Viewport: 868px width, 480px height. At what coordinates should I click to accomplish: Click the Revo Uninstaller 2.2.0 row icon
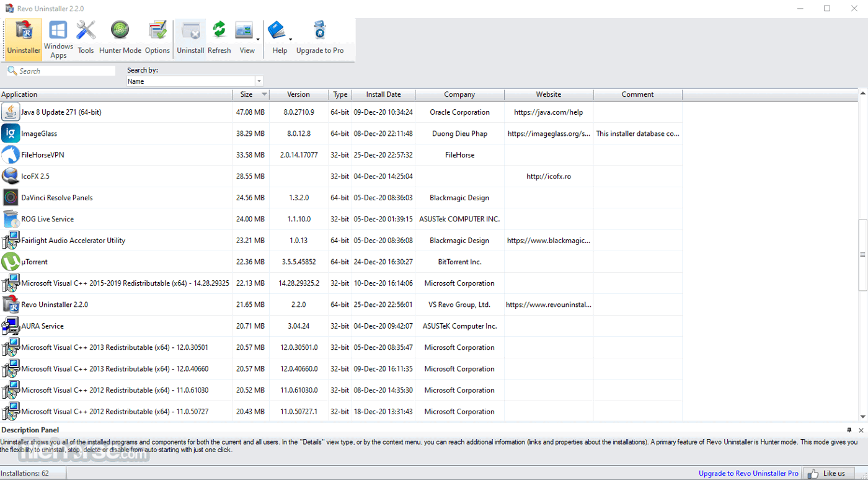[x=11, y=304]
